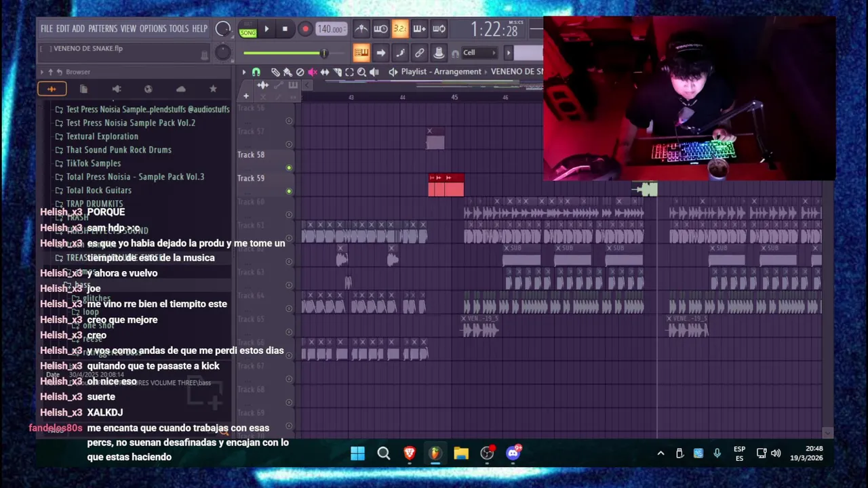Select the playlist Slip tool

325,72
